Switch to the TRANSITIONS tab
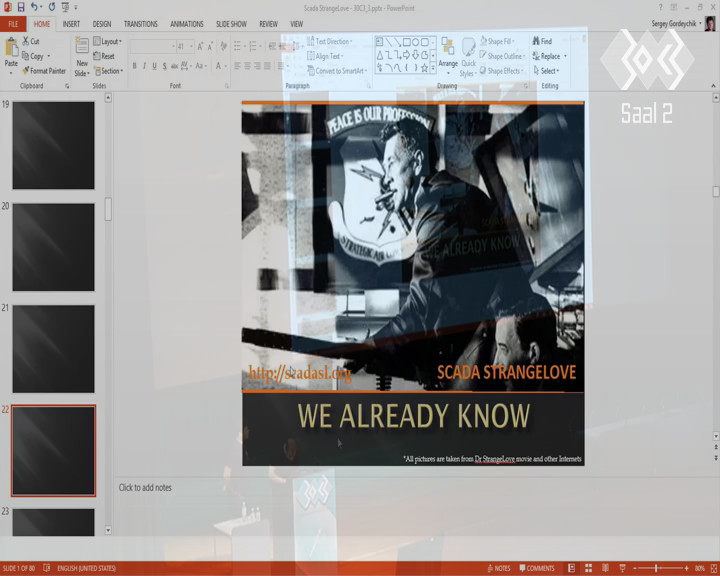720x576 pixels. click(141, 24)
